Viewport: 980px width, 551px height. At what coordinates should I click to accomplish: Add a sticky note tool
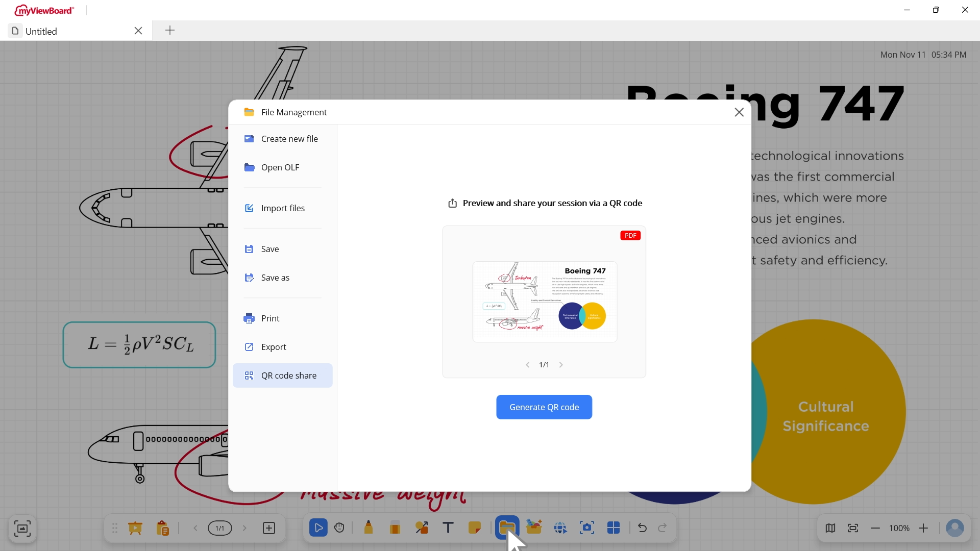[x=475, y=528]
